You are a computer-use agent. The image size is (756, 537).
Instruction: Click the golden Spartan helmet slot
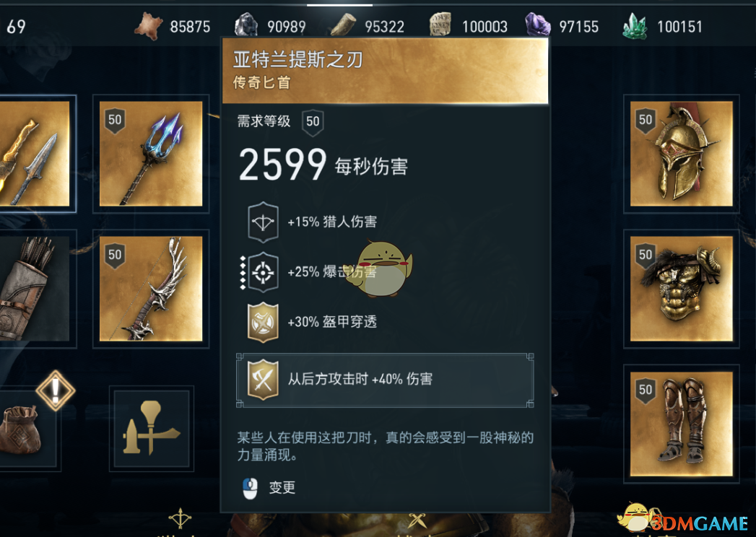pyautogui.click(x=682, y=154)
